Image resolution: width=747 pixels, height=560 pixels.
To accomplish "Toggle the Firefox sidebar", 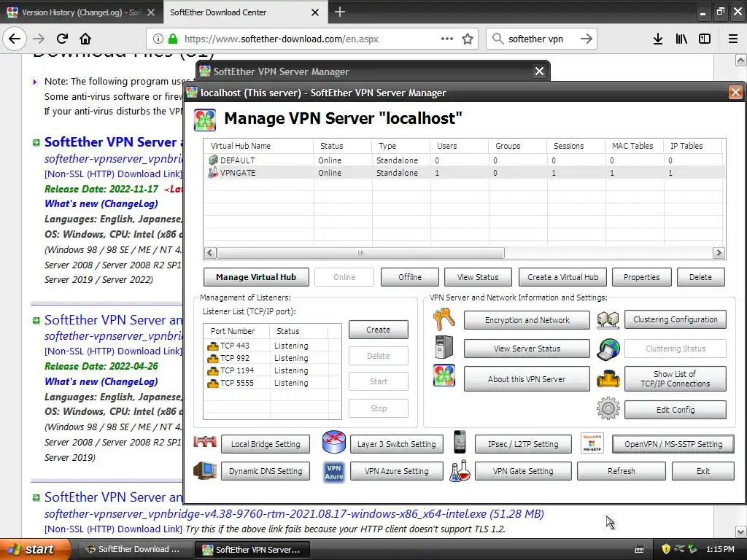I will click(705, 39).
